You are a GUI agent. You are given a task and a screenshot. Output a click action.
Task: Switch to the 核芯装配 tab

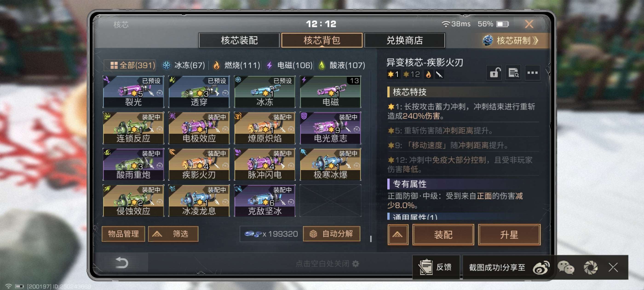(239, 40)
